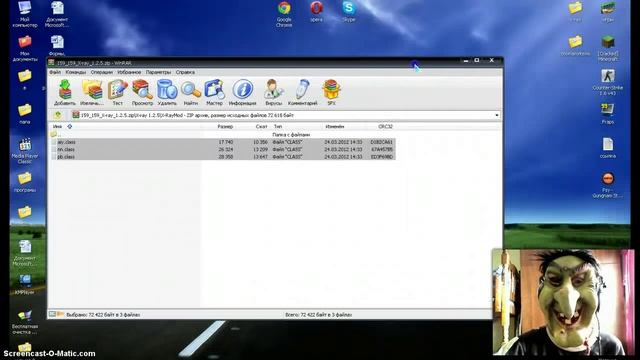
Task: Open the Просмотр (View) tool
Action: [142, 92]
